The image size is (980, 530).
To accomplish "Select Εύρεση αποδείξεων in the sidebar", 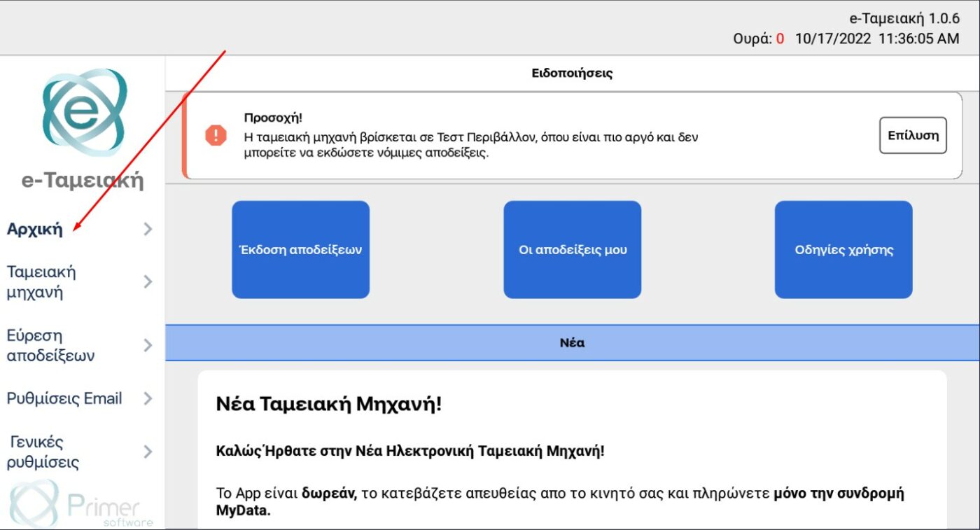I will [x=50, y=345].
